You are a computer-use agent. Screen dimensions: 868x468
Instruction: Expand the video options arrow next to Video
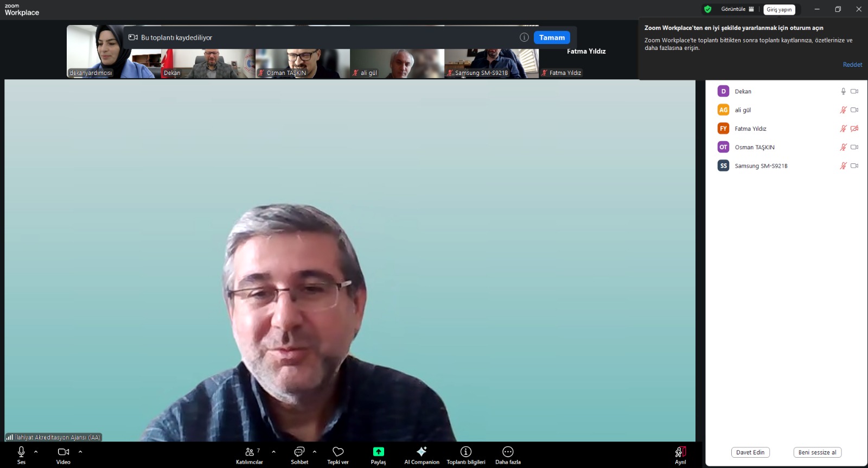click(80, 452)
